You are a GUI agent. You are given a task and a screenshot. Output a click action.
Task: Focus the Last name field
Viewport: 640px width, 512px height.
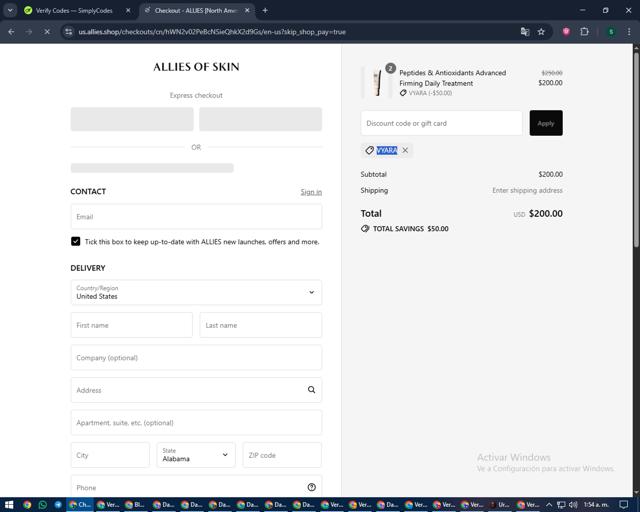point(261,325)
